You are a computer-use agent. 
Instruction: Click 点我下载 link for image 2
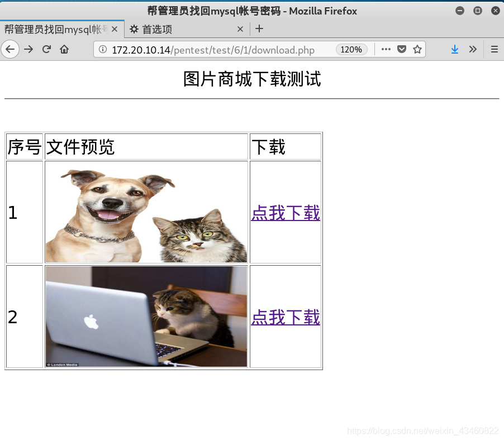click(286, 317)
